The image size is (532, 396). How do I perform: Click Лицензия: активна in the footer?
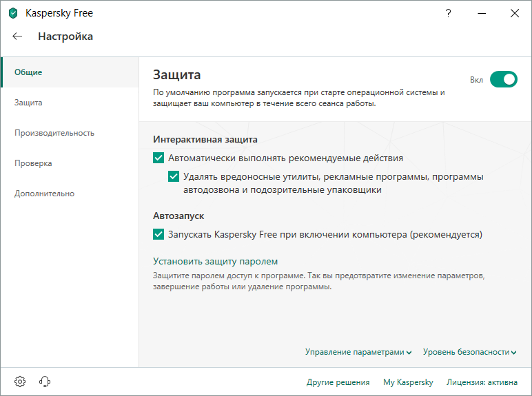[482, 382]
